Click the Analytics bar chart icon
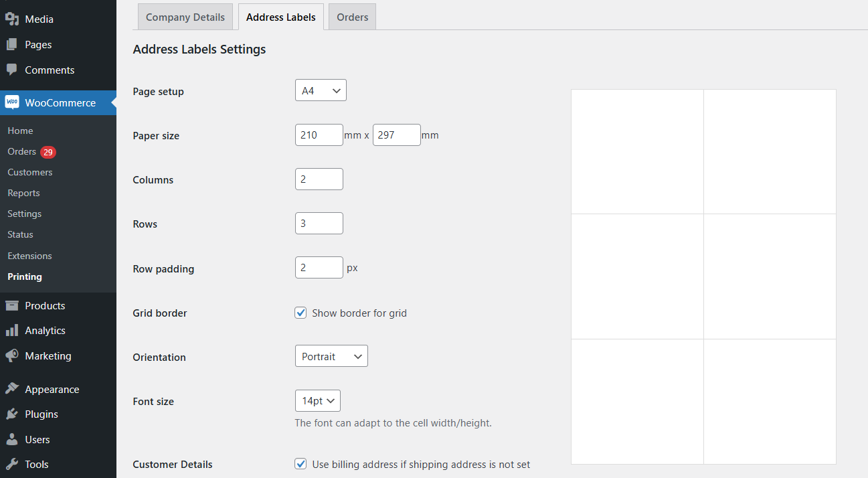Image resolution: width=868 pixels, height=478 pixels. 12,331
